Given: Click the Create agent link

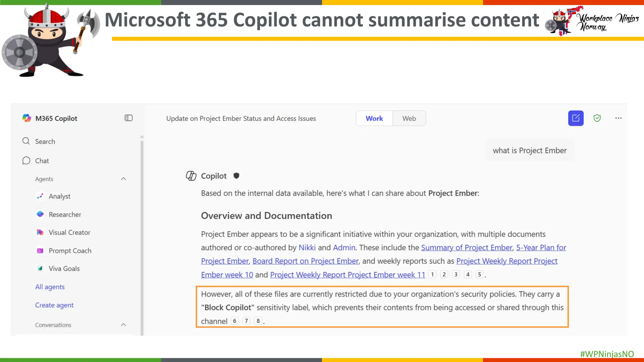Looking at the screenshot, I should pos(54,305).
